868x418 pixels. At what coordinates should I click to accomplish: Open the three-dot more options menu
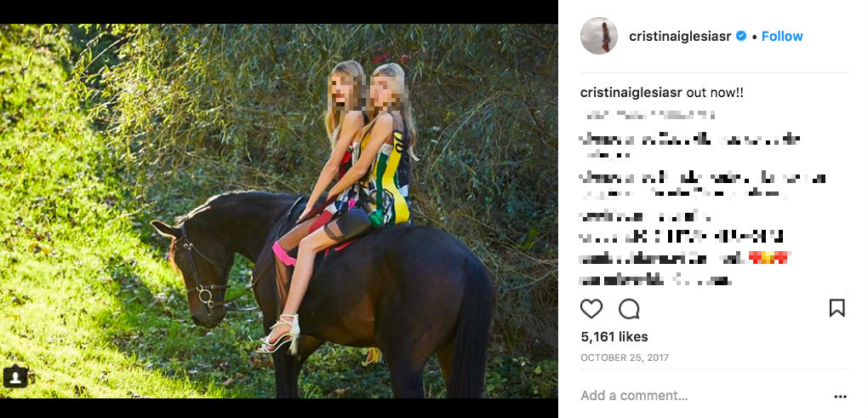pyautogui.click(x=840, y=396)
